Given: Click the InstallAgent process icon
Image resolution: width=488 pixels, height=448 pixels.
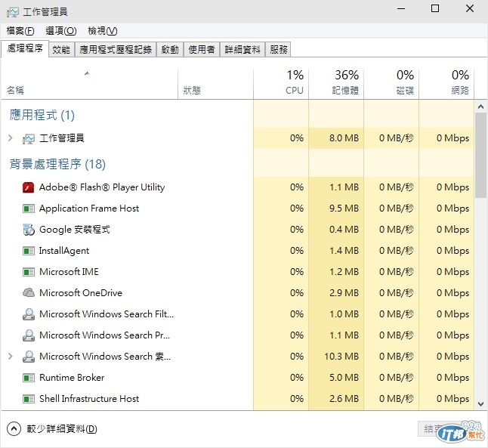Looking at the screenshot, I should coord(29,251).
